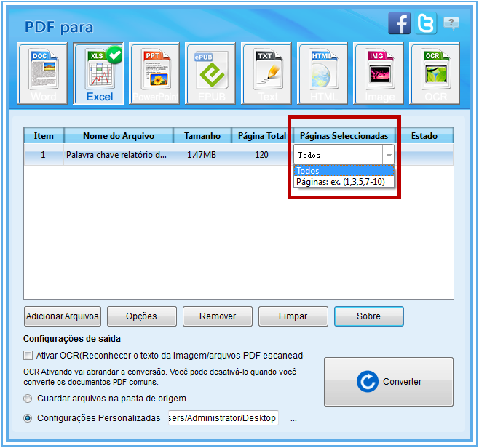This screenshot has width=479, height=448.
Task: Click the 1.47MB size cell
Action: click(202, 155)
